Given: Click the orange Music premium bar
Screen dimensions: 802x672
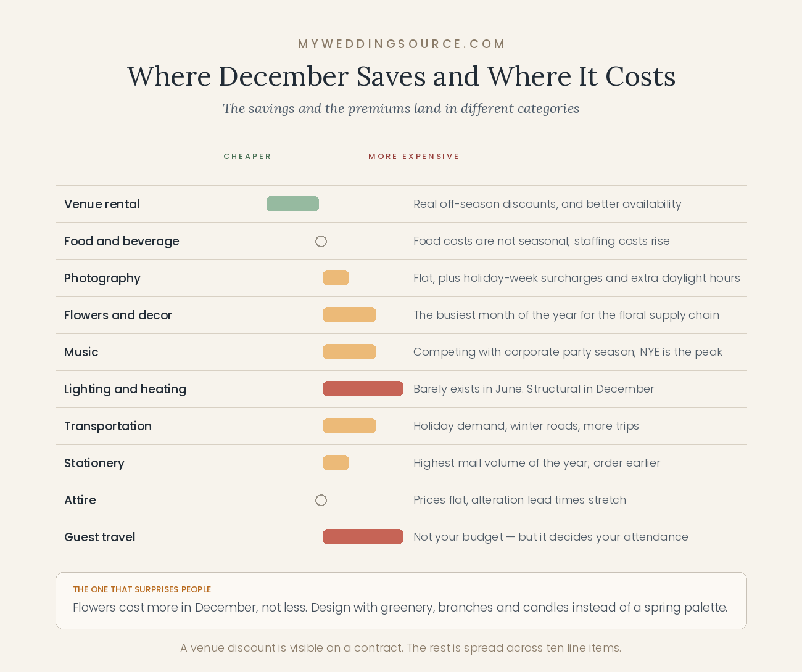Looking at the screenshot, I should [349, 351].
